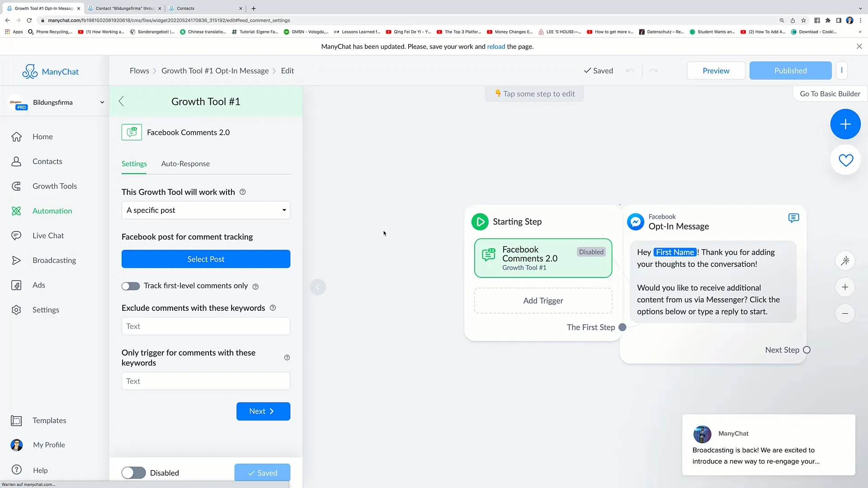
Task: Show help for Growth Tool work with
Action: click(x=243, y=192)
